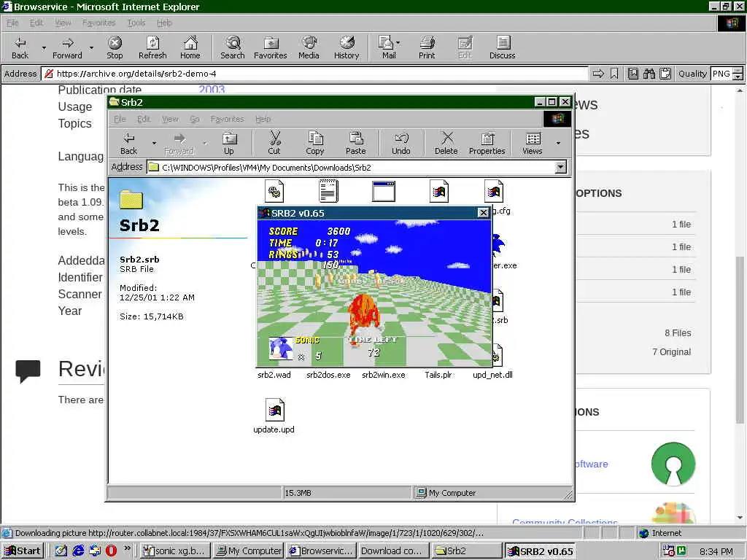Open the Tools menu in Internet Explorer
747x560 pixels.
[136, 23]
